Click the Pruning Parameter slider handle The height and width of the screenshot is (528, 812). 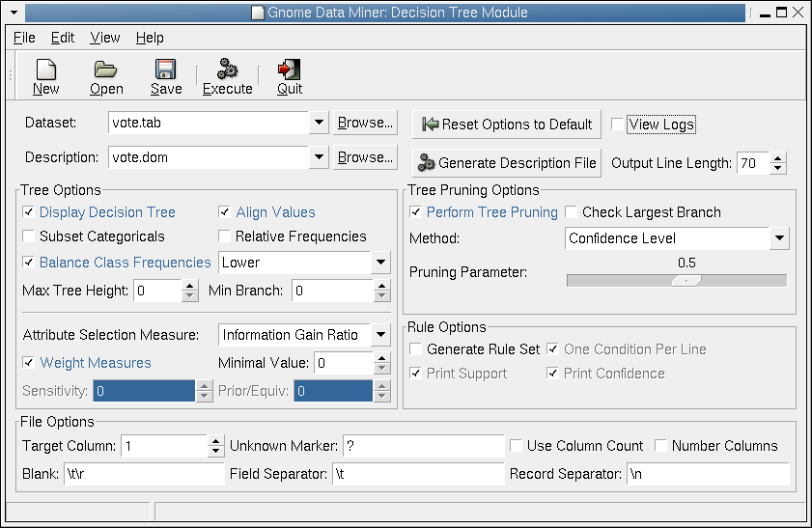point(686,281)
